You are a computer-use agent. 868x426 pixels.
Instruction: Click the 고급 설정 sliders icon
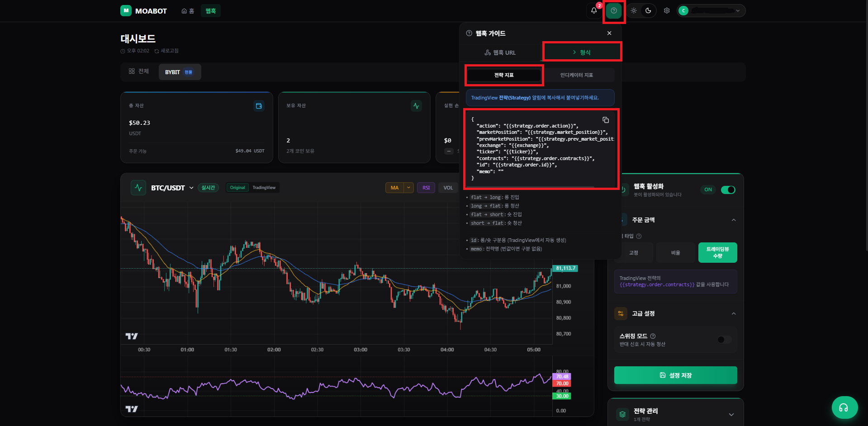point(621,313)
